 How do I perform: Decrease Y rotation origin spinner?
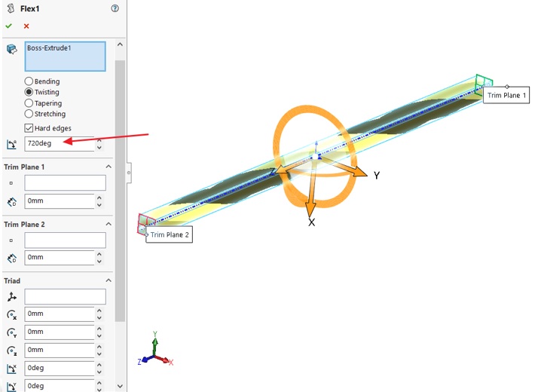pyautogui.click(x=99, y=336)
